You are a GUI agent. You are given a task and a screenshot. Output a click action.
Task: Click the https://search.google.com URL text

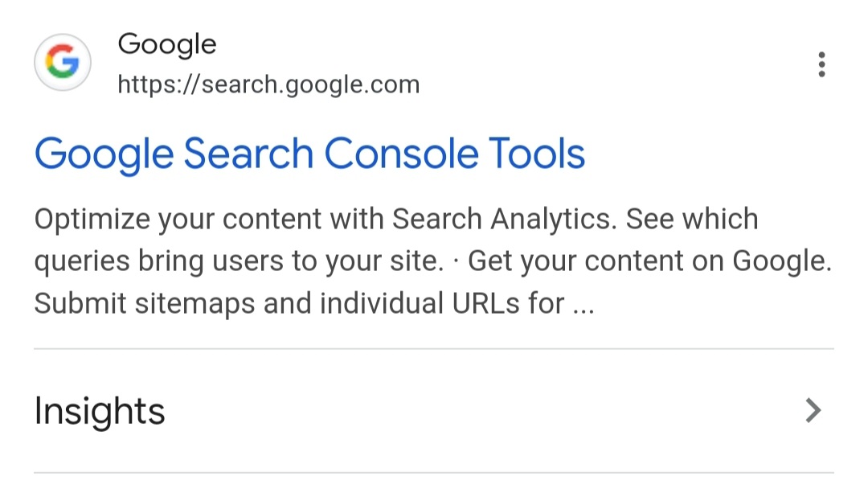coord(268,84)
